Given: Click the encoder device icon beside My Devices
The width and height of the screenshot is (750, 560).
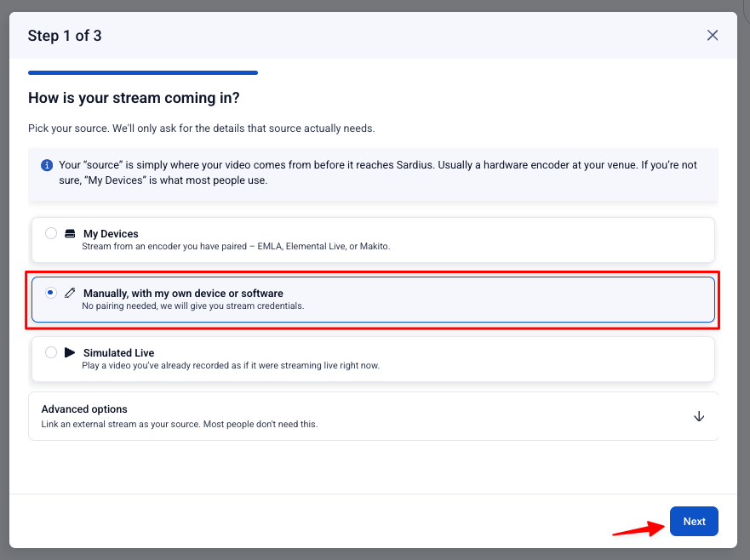Looking at the screenshot, I should pos(70,233).
